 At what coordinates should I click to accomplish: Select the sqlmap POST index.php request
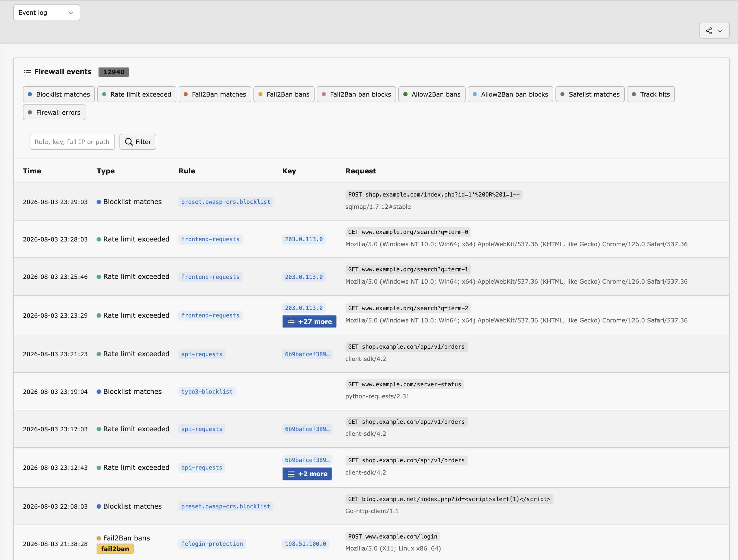(434, 195)
